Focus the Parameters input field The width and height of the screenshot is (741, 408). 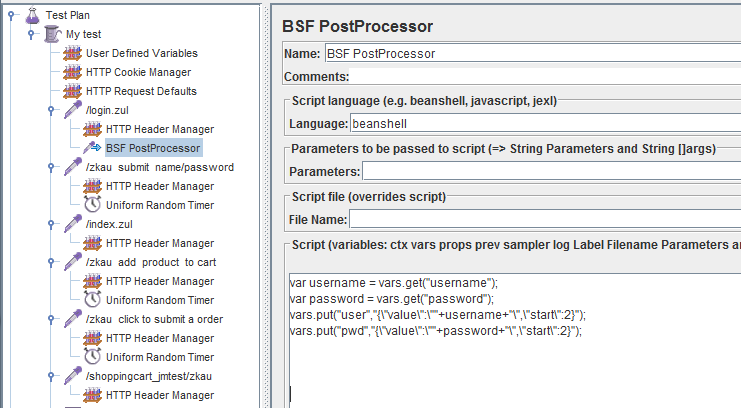pyautogui.click(x=551, y=171)
